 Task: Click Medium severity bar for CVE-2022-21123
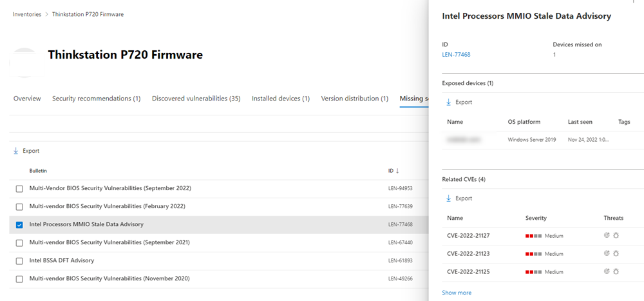pos(533,254)
